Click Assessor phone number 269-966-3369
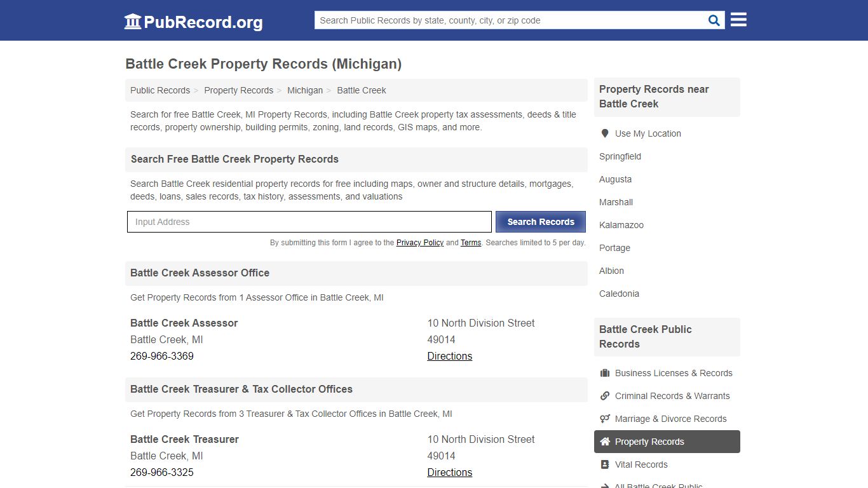 tap(162, 356)
